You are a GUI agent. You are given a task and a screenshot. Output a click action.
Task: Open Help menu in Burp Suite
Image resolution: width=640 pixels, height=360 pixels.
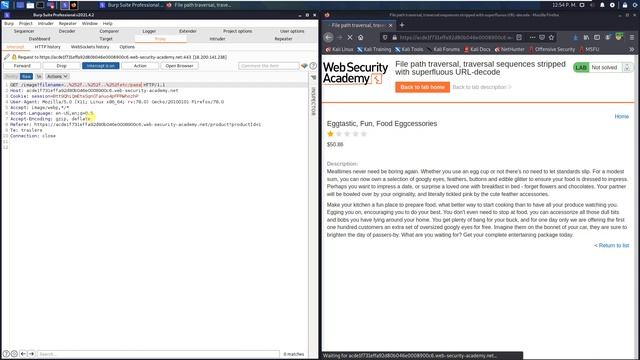(107, 23)
